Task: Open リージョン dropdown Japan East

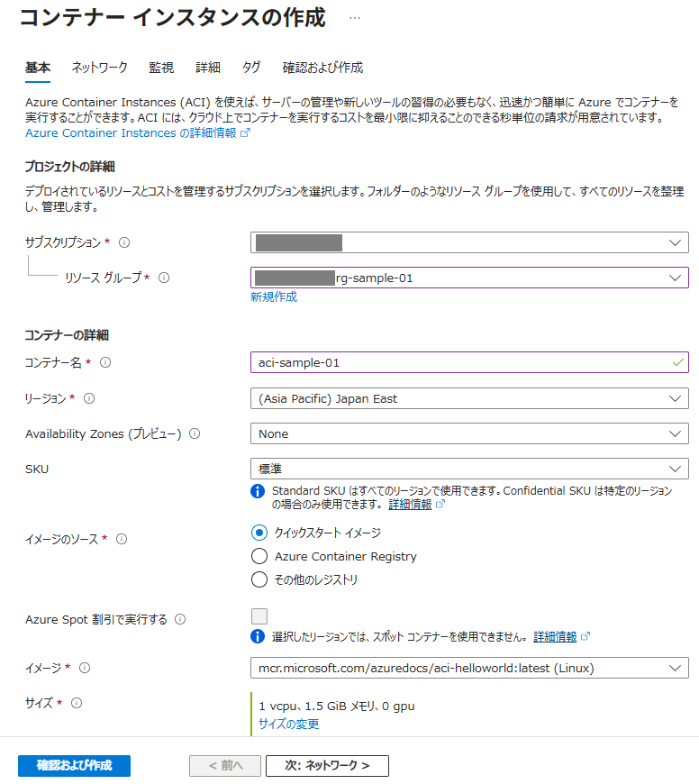Action: (x=469, y=398)
